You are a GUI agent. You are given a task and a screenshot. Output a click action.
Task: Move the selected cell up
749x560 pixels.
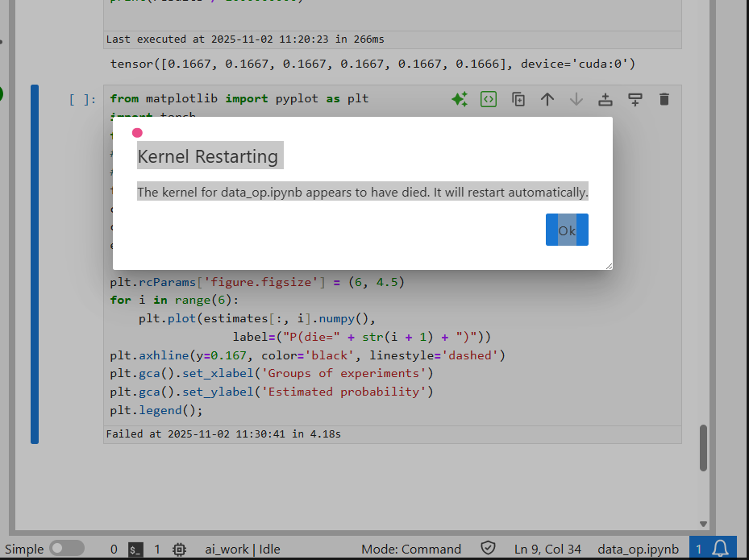pos(547,98)
